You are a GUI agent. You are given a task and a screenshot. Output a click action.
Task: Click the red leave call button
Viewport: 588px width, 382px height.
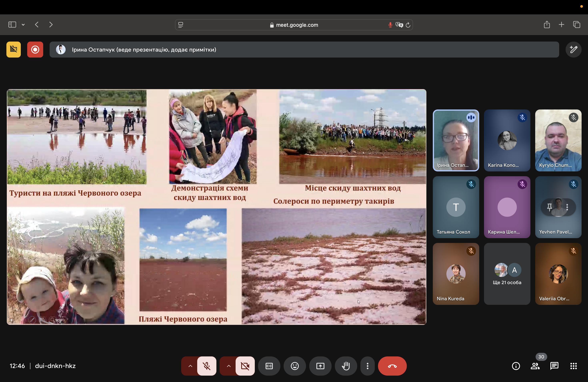[392, 366]
